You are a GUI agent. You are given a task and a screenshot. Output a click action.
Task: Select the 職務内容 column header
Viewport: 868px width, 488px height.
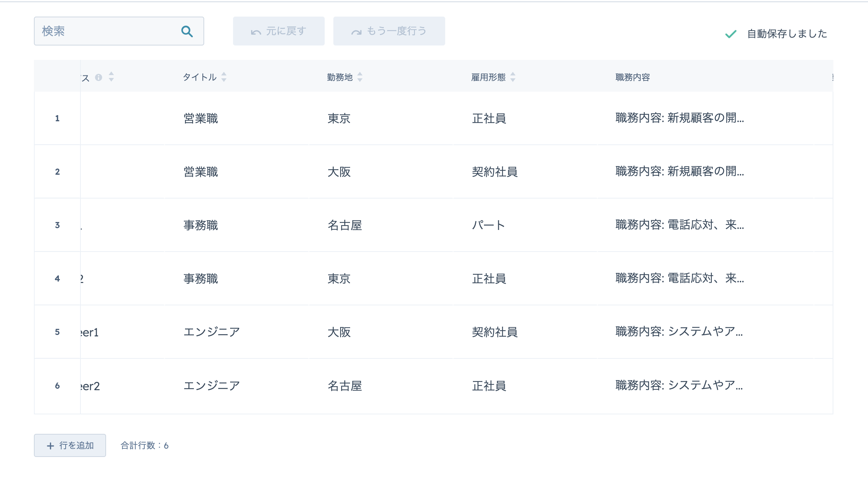tap(632, 77)
